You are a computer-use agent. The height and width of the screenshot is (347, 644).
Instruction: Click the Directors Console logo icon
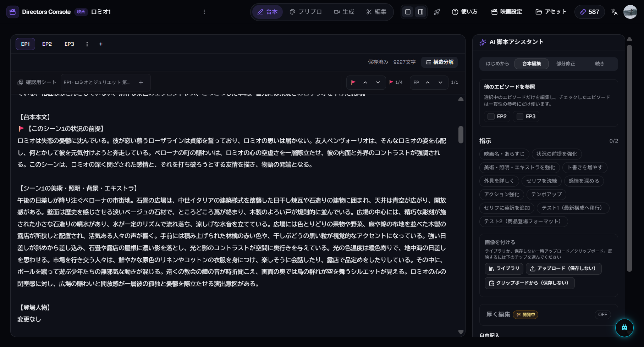point(13,12)
